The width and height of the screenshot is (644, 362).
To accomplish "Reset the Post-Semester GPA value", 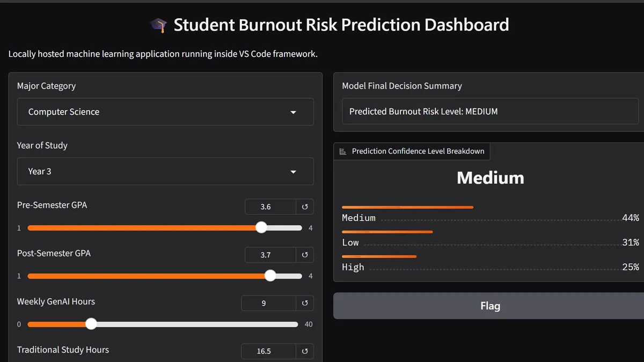I will [305, 255].
